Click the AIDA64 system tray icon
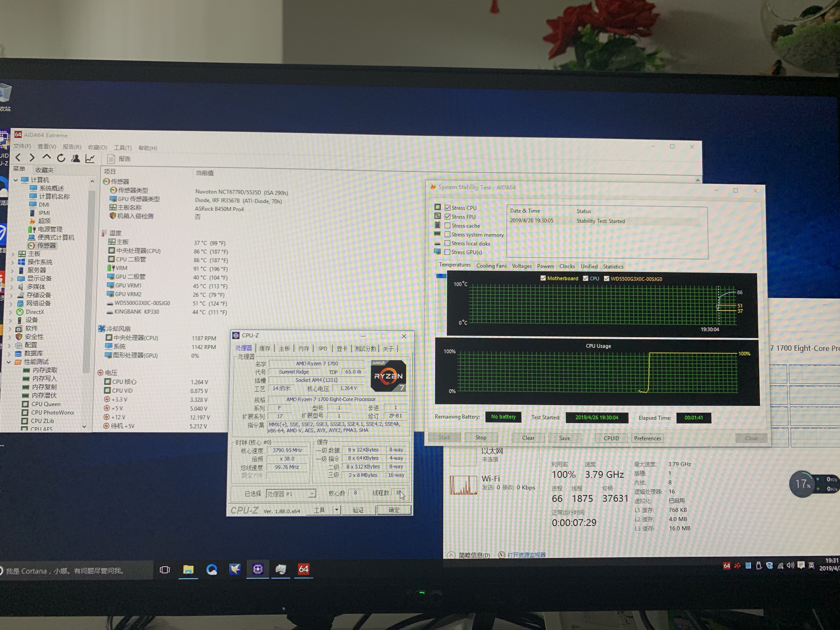Image resolution: width=840 pixels, height=630 pixels. click(x=726, y=566)
